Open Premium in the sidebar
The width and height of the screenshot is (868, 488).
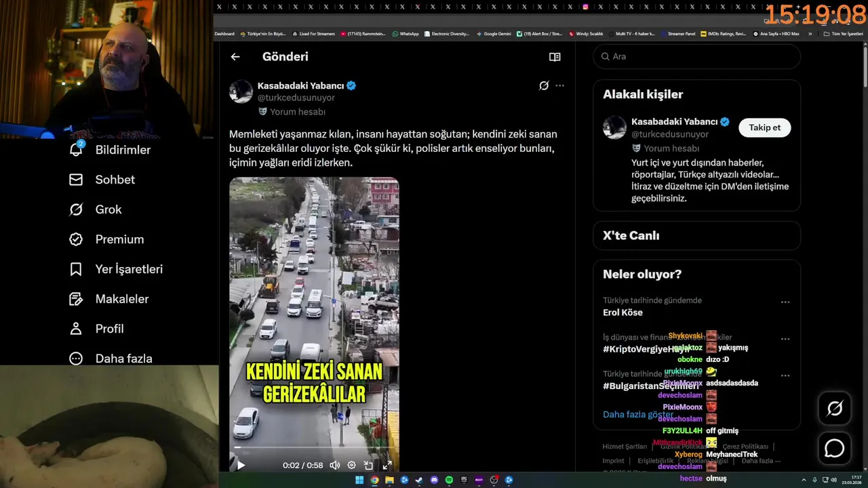click(x=106, y=239)
